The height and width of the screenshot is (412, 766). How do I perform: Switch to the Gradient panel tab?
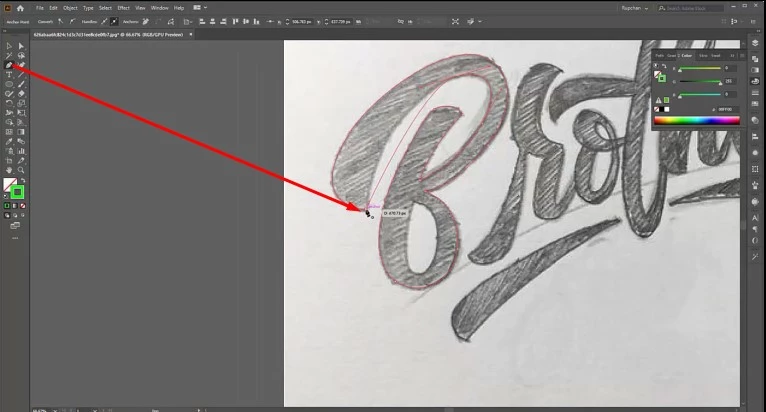[672, 56]
